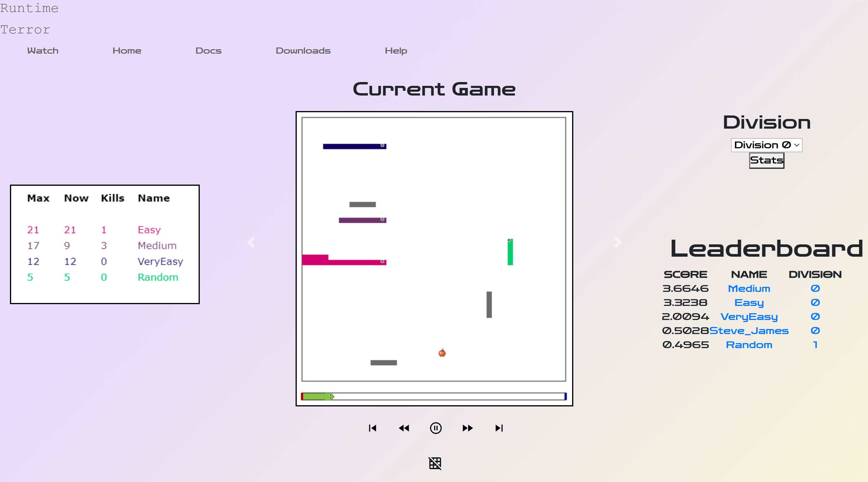Skip to the end of the replay
Viewport: 868px width, 482px height.
click(x=499, y=428)
